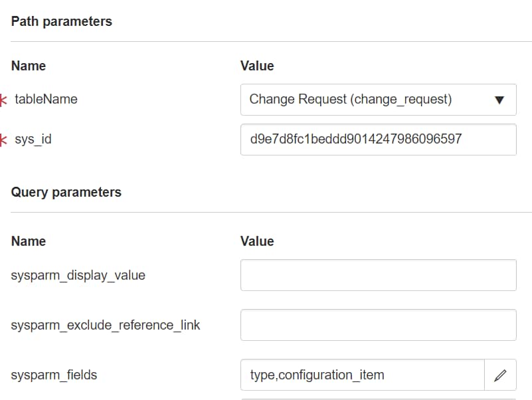The width and height of the screenshot is (532, 400).
Task: Click the sys_id parameter label
Action: tap(33, 140)
